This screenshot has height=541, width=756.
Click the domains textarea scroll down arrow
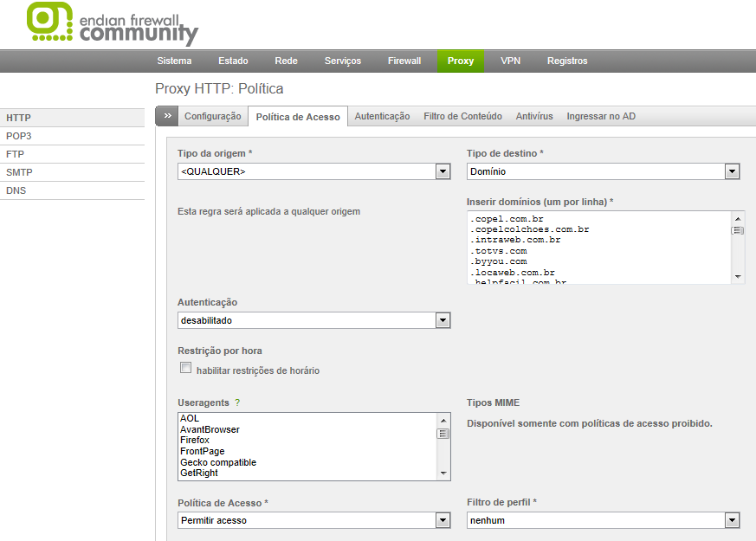pos(738,276)
